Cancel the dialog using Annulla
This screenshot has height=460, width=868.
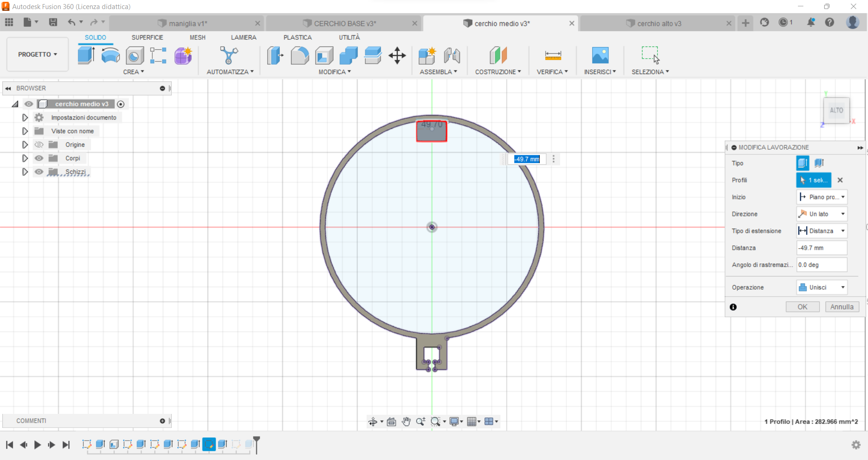click(841, 307)
